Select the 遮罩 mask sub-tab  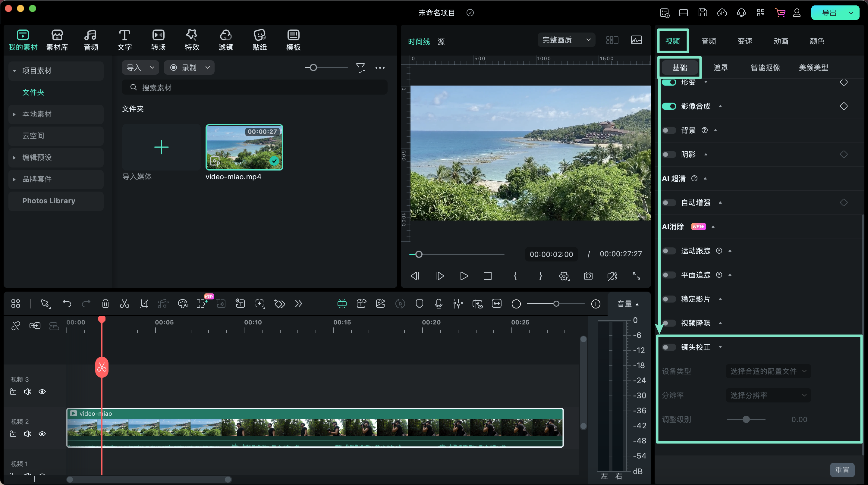(x=720, y=68)
